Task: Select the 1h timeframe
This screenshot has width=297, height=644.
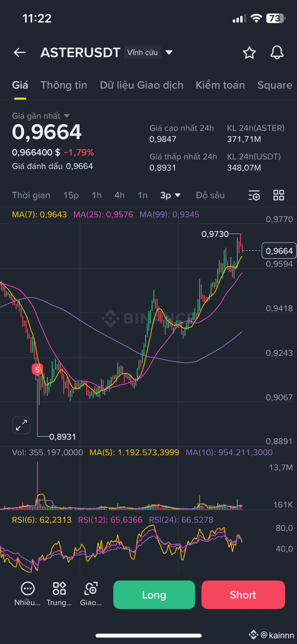Action: click(97, 195)
